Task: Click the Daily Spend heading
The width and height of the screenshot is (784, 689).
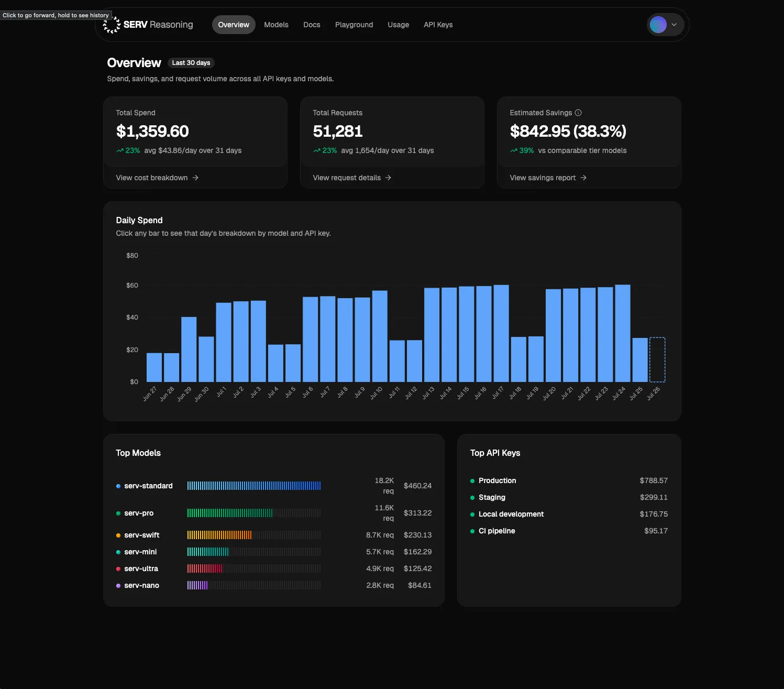Action: click(139, 220)
